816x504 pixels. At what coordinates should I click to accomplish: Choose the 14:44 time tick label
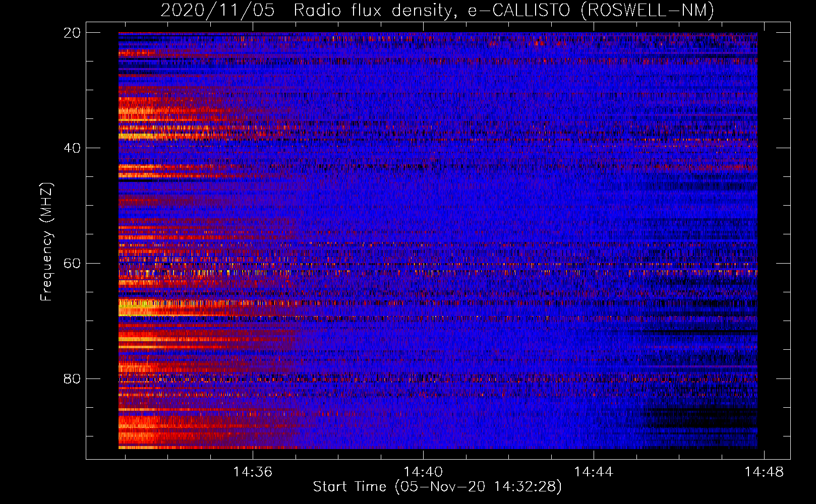coord(594,472)
